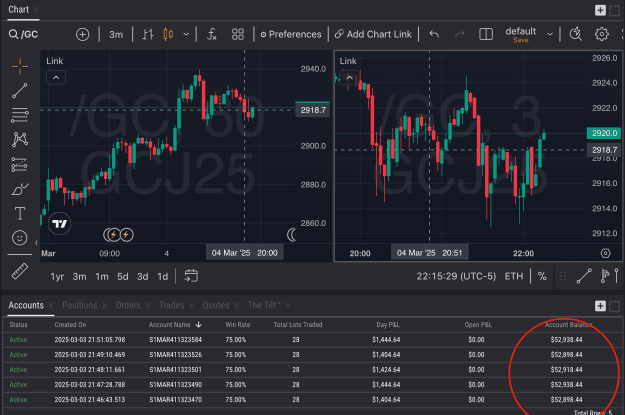
Task: Select the Fibonacci retracement lines tool
Action: pyautogui.click(x=20, y=115)
